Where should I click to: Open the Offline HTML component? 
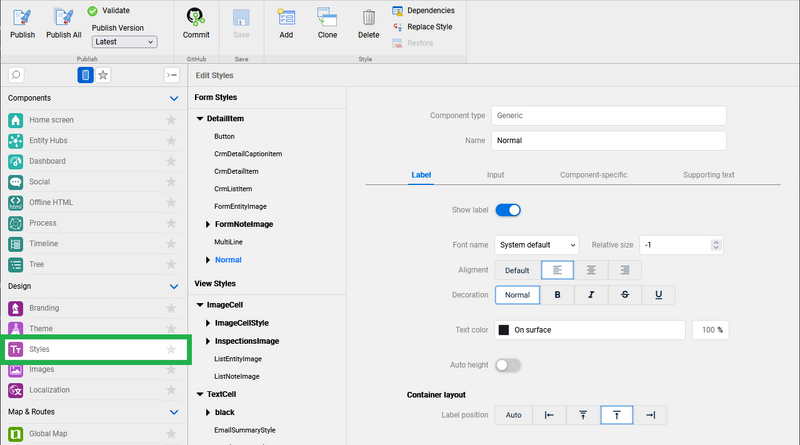tap(94, 203)
